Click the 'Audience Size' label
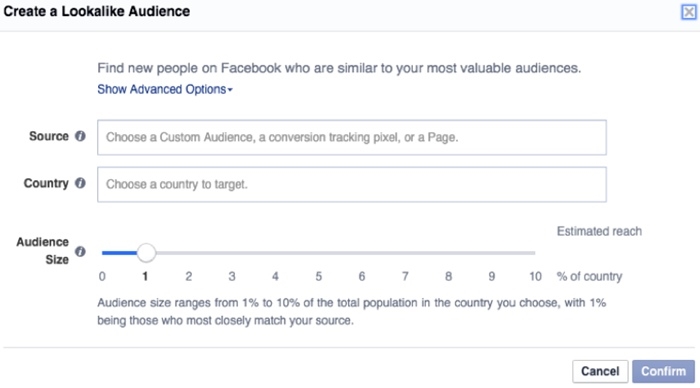Viewport: 700px width, 388px height. 43,250
